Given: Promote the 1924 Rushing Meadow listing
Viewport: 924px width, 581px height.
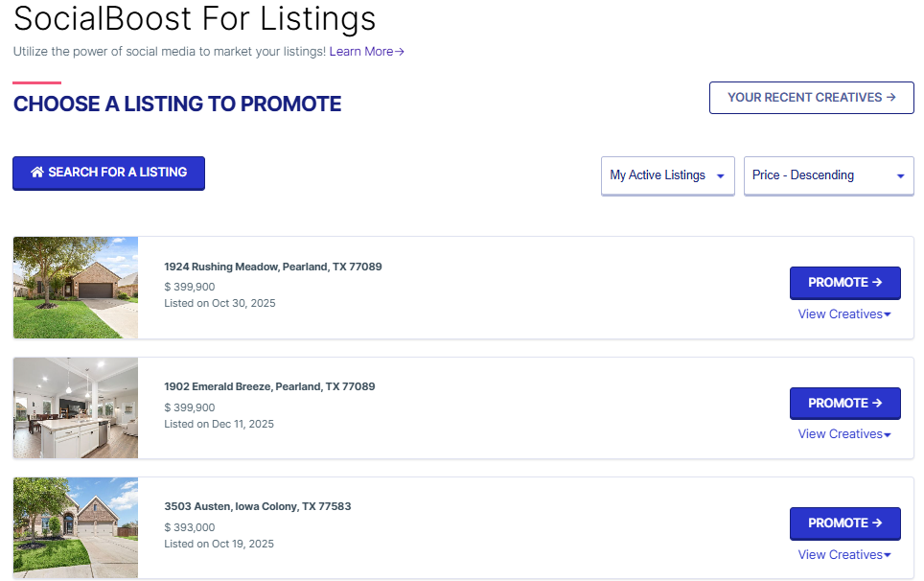Looking at the screenshot, I should [x=844, y=283].
